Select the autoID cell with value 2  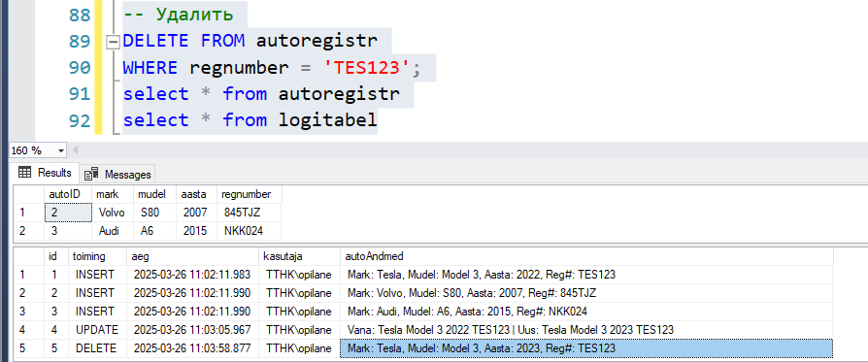68,213
